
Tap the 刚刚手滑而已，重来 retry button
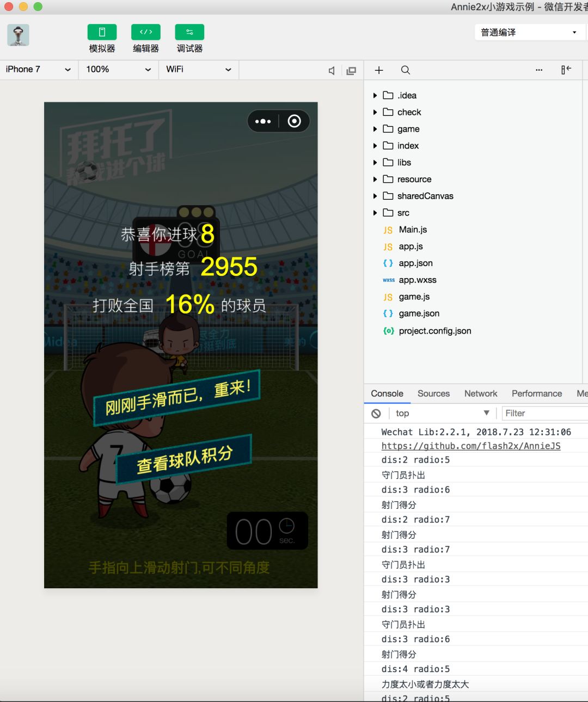tap(177, 397)
